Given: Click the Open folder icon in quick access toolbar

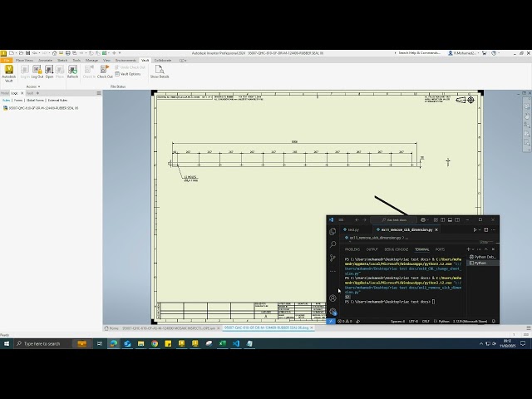Looking at the screenshot, I should pos(21,53).
